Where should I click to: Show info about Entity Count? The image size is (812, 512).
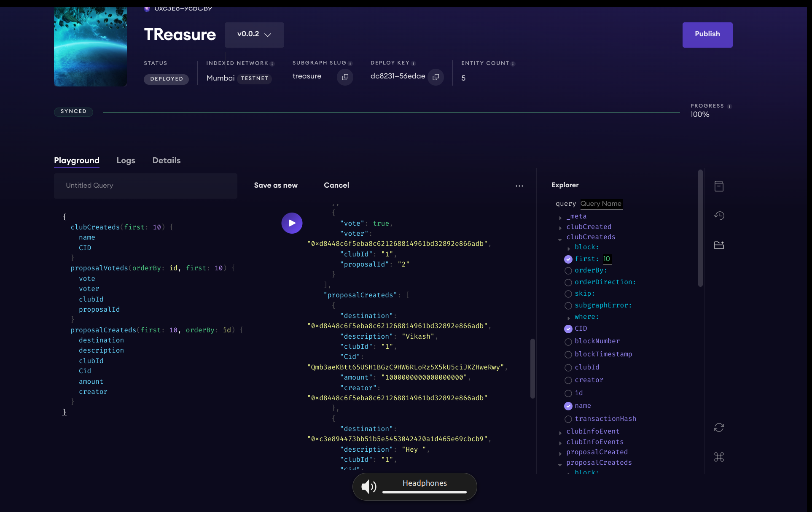(x=513, y=64)
